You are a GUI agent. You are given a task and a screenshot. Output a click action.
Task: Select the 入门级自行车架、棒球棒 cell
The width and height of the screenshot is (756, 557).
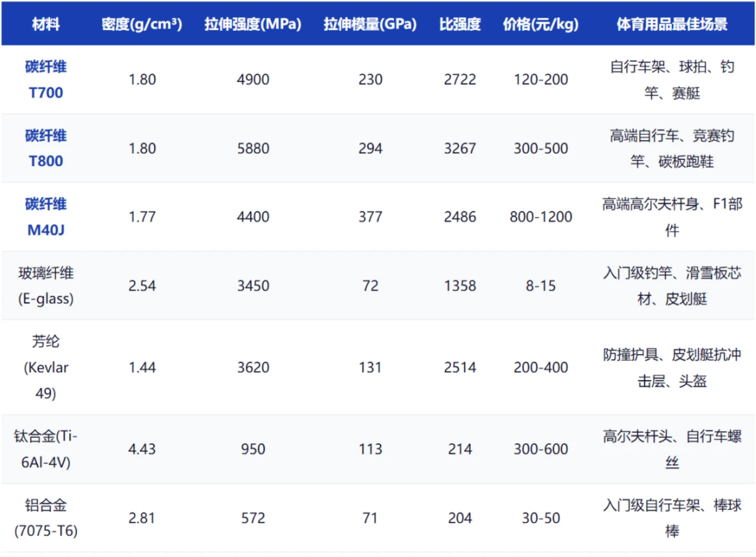(672, 518)
